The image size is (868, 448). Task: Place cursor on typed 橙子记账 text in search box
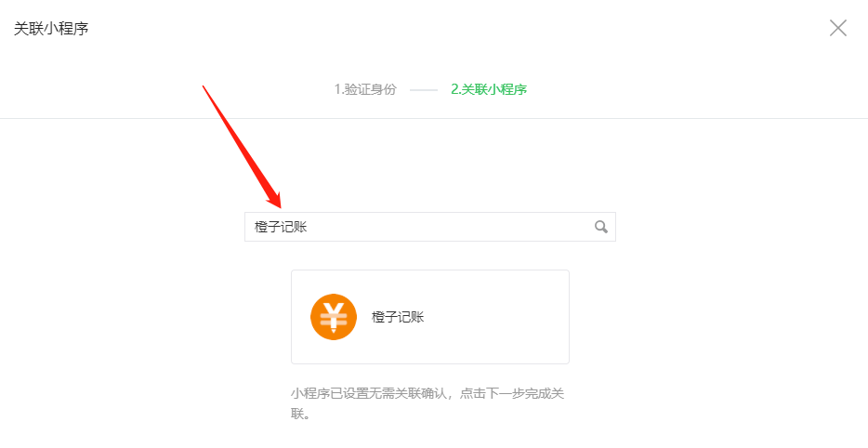pos(281,227)
